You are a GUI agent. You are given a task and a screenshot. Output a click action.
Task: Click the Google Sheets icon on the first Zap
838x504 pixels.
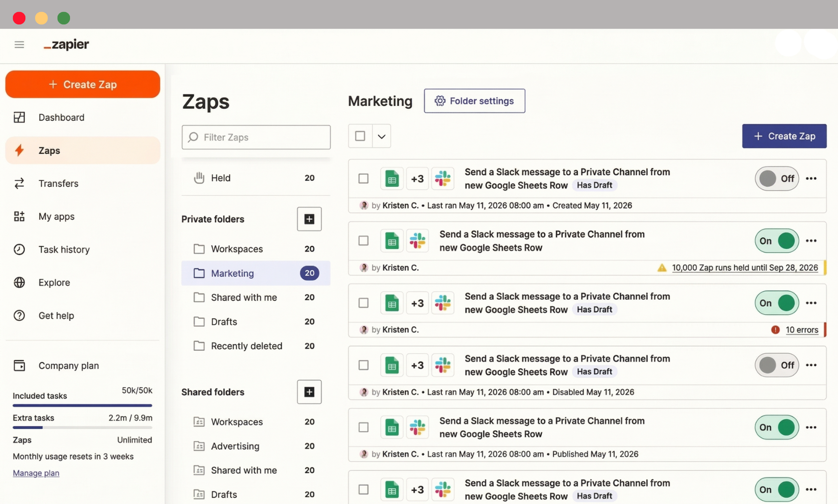[392, 178]
